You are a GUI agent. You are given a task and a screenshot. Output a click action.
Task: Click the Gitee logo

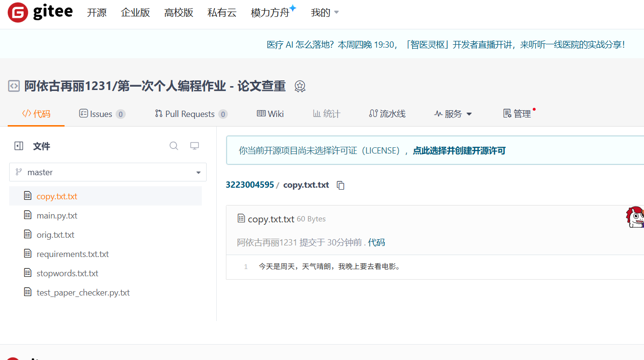[40, 13]
